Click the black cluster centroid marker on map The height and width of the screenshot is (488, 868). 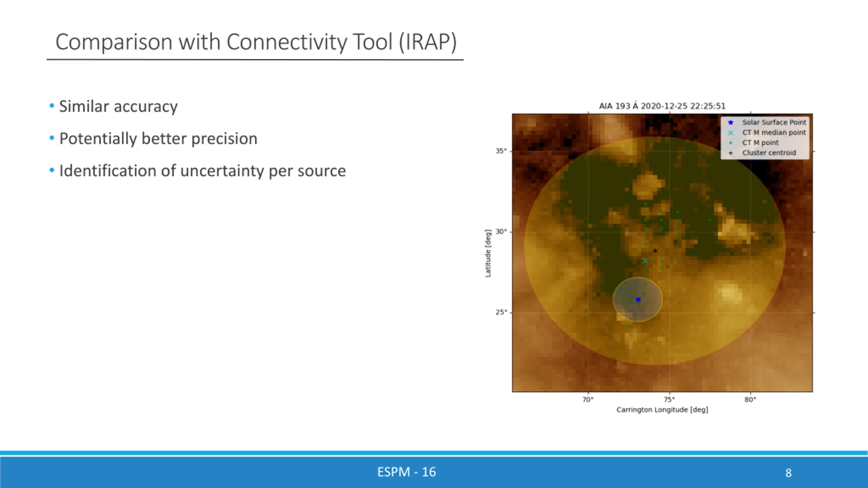click(x=655, y=251)
